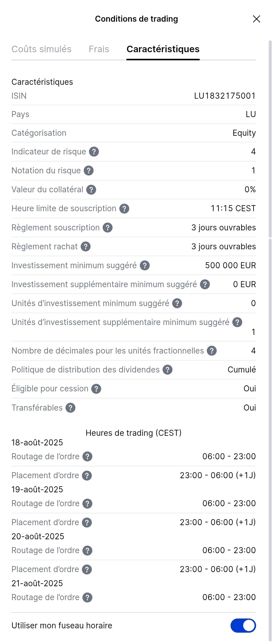
Task: Show info on Politique de distribution des dividendes
Action: [167, 370]
